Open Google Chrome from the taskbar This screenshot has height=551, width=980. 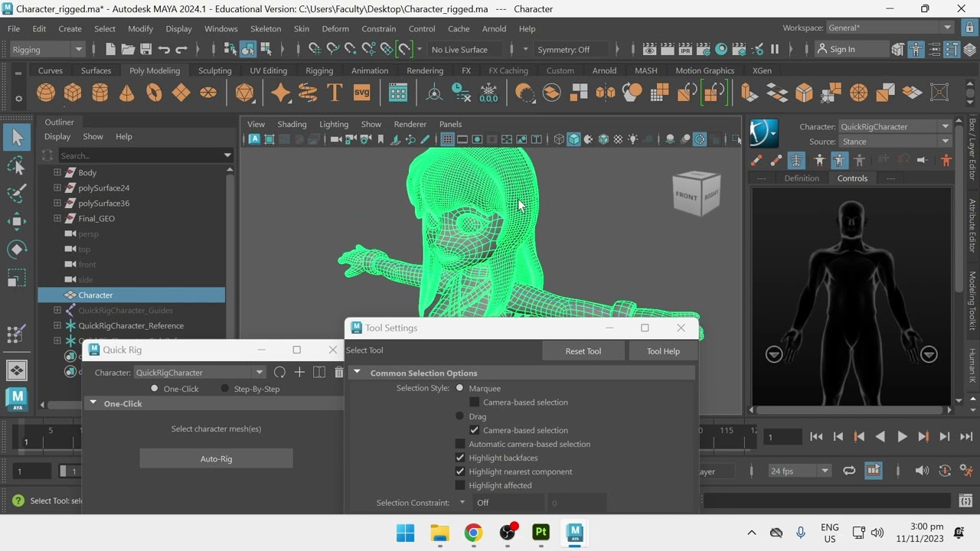(x=473, y=532)
